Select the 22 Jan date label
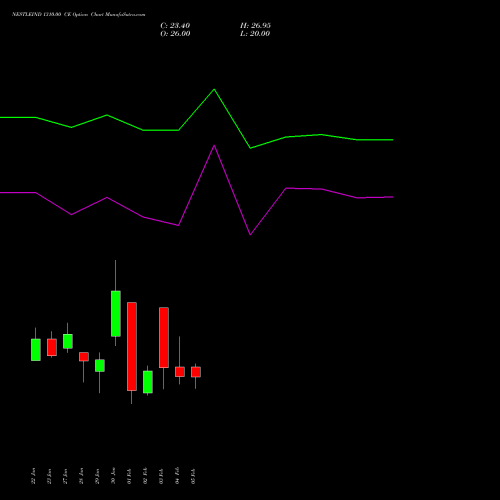This screenshot has width=500, height=500. [33, 476]
